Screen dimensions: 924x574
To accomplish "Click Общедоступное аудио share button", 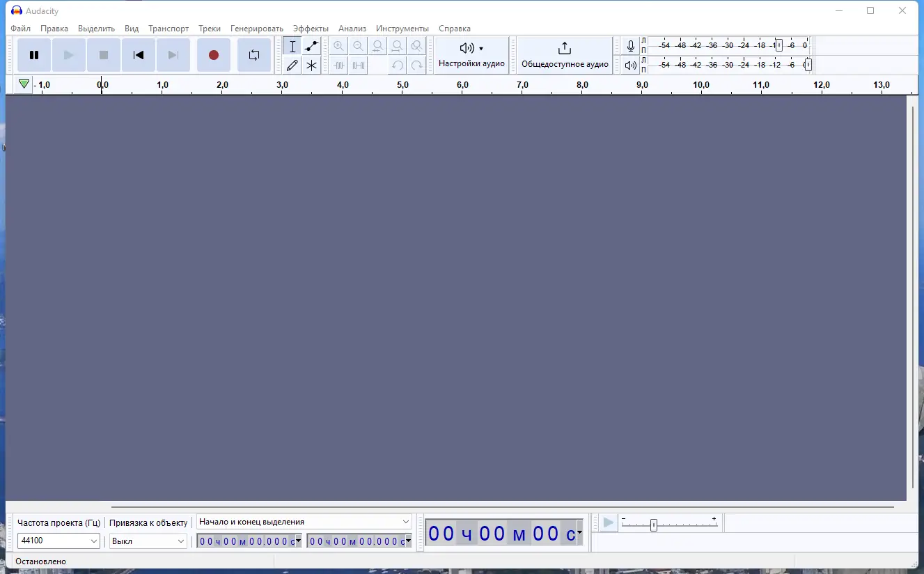I will coord(565,55).
